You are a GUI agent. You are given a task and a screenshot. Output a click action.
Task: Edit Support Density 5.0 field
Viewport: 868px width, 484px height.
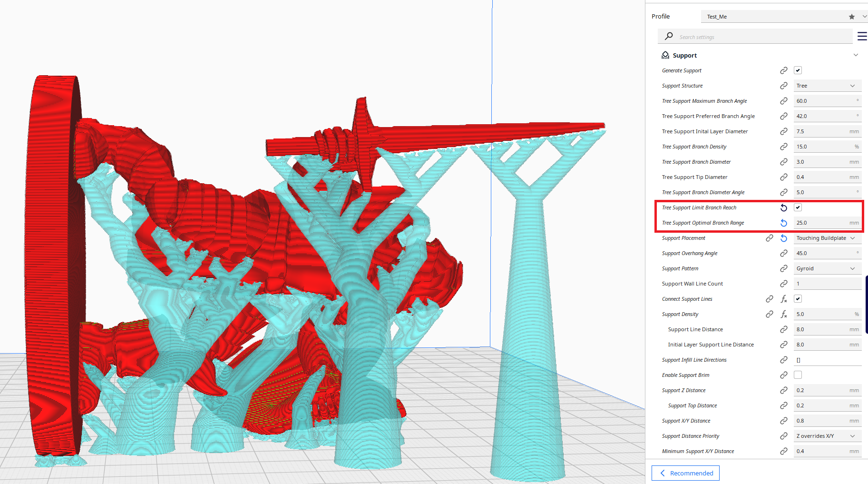[828, 314]
